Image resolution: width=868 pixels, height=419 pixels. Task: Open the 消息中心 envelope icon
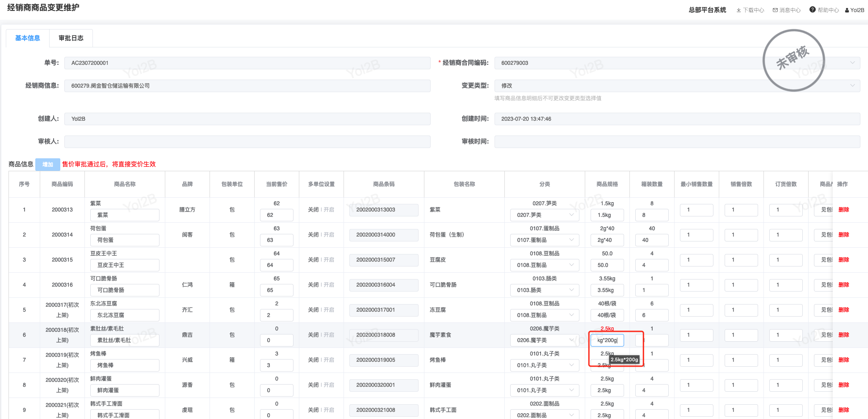(775, 10)
